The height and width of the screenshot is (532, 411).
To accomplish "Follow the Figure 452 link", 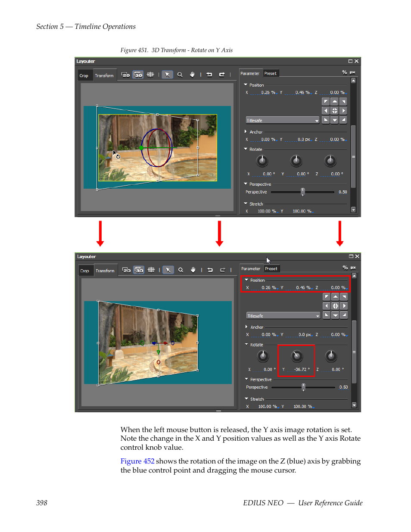I will pyautogui.click(x=137, y=461).
